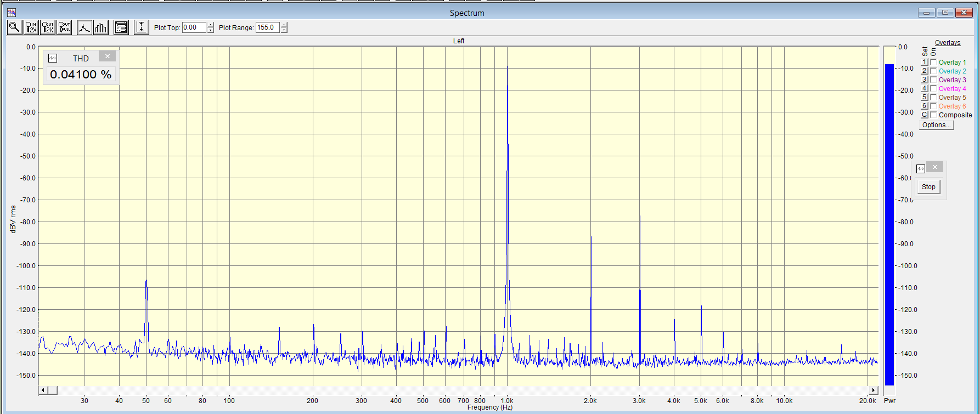Set overlay slot 5 button
This screenshot has width=980, height=414.
(x=925, y=97)
